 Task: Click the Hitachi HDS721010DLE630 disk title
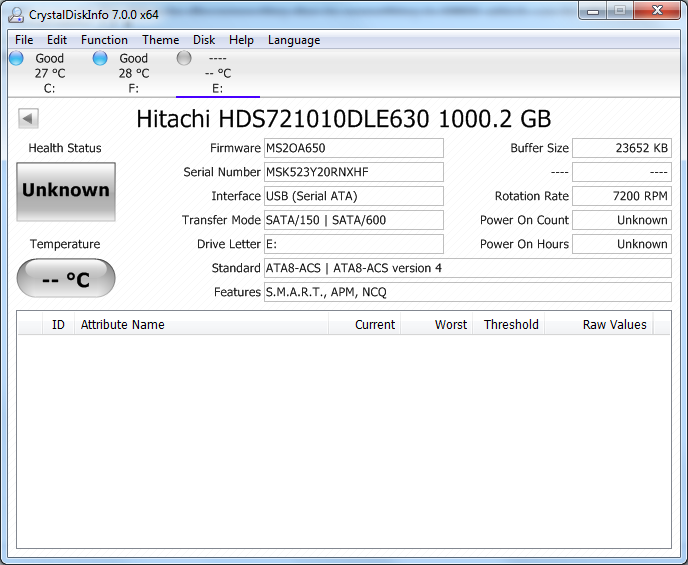344,119
